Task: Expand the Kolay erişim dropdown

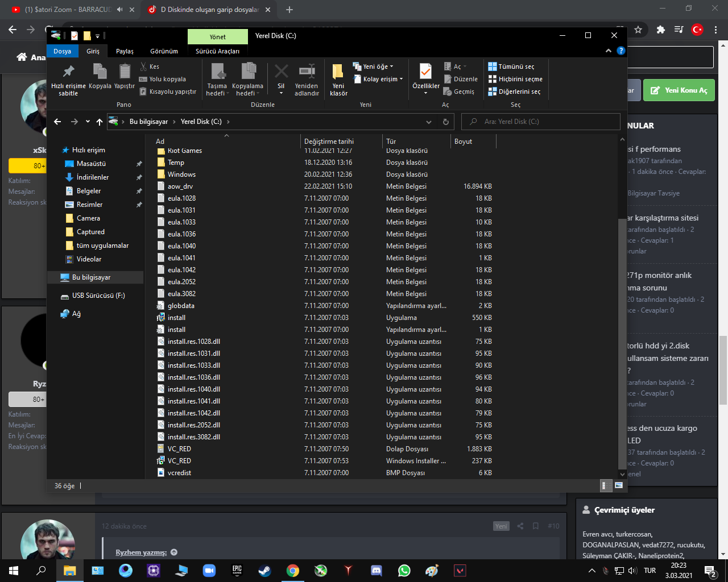Action: (378, 79)
